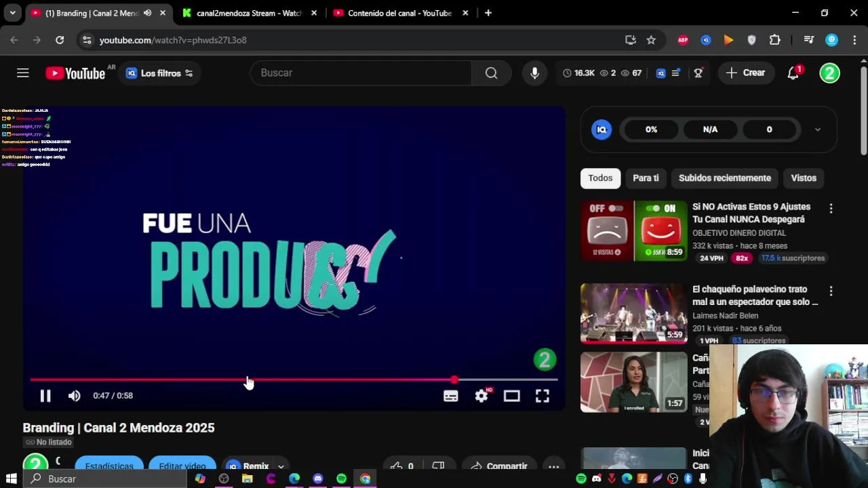868x488 pixels.
Task: Open a new Chrome tab
Action: pyautogui.click(x=488, y=13)
